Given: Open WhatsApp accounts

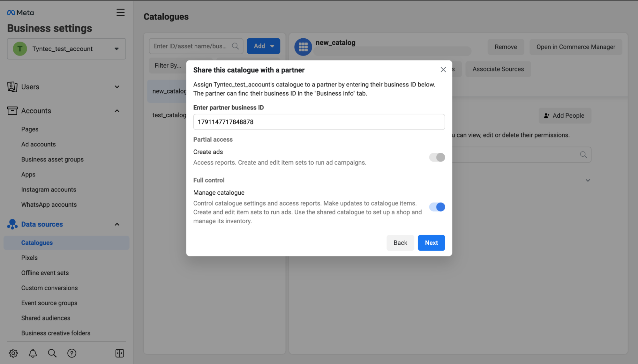Looking at the screenshot, I should [x=49, y=204].
